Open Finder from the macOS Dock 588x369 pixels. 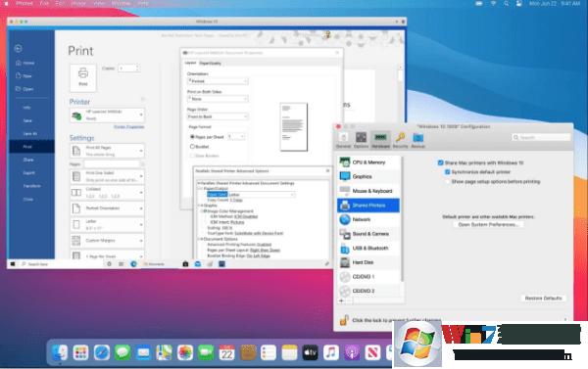[x=60, y=352]
